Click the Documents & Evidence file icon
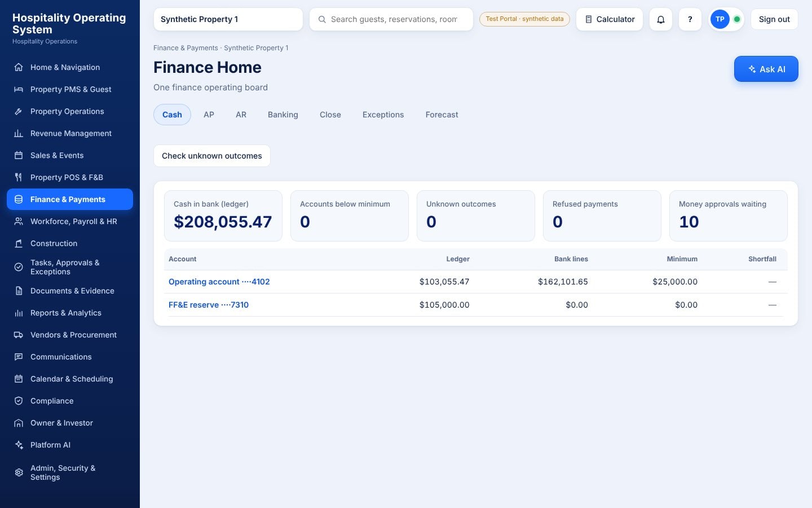 pos(19,291)
